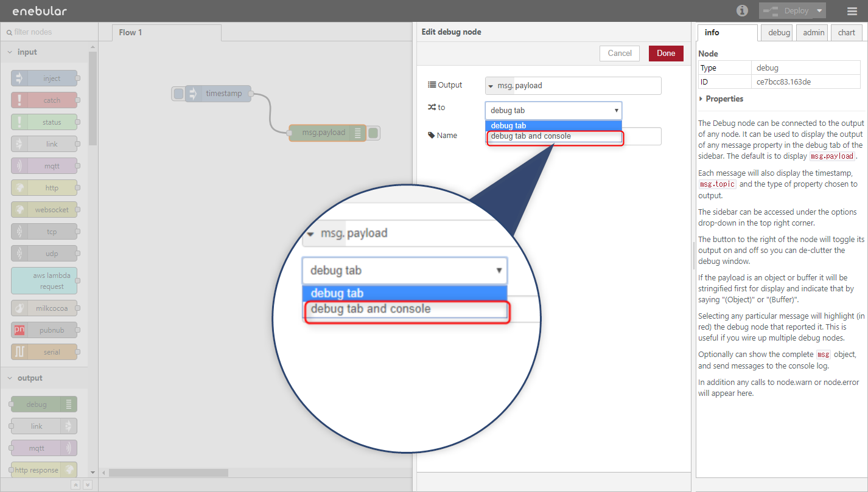Click the Cancel button
868x492 pixels.
coord(620,54)
